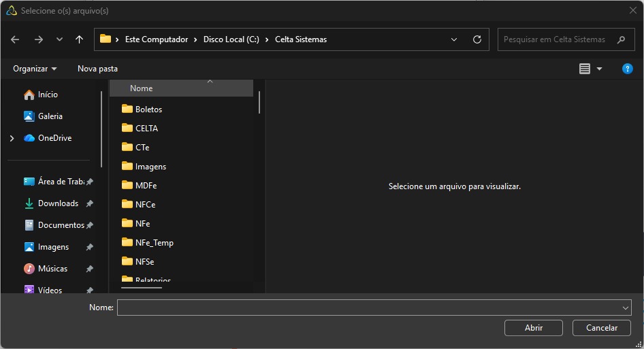This screenshot has height=349, width=644.
Task: Click the file list vertical scrollbar
Action: tap(259, 102)
